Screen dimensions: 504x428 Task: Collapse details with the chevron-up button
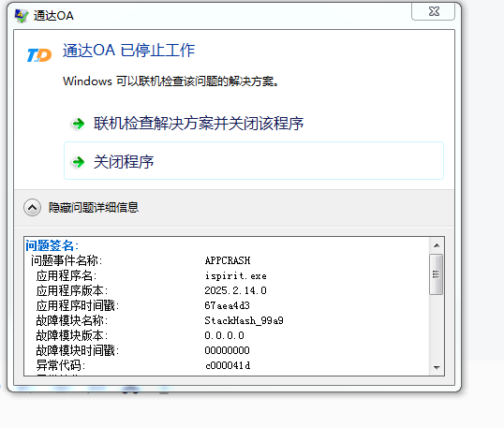point(32,208)
